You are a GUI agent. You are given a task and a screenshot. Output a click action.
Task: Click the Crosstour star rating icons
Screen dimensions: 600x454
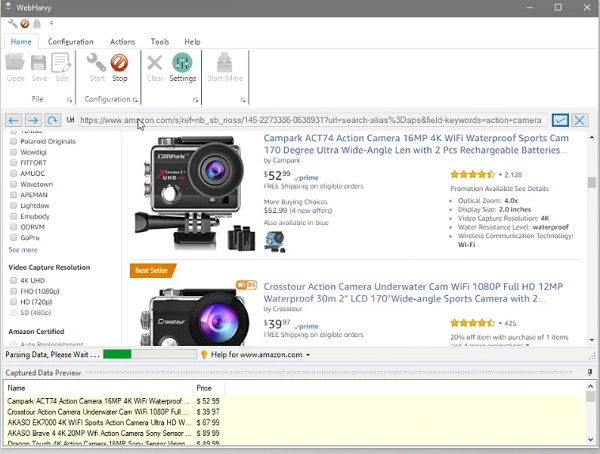point(473,323)
